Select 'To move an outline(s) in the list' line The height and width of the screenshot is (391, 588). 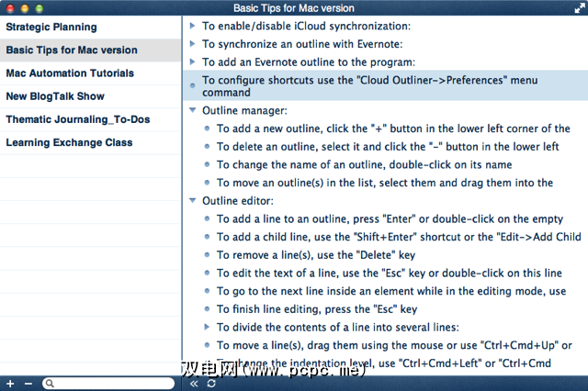[385, 183]
